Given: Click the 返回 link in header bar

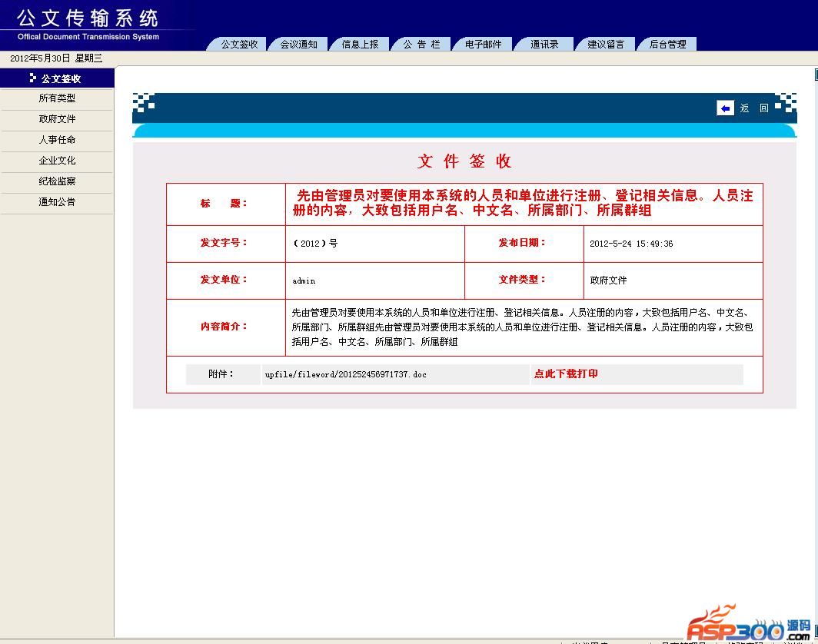Looking at the screenshot, I should (754, 108).
